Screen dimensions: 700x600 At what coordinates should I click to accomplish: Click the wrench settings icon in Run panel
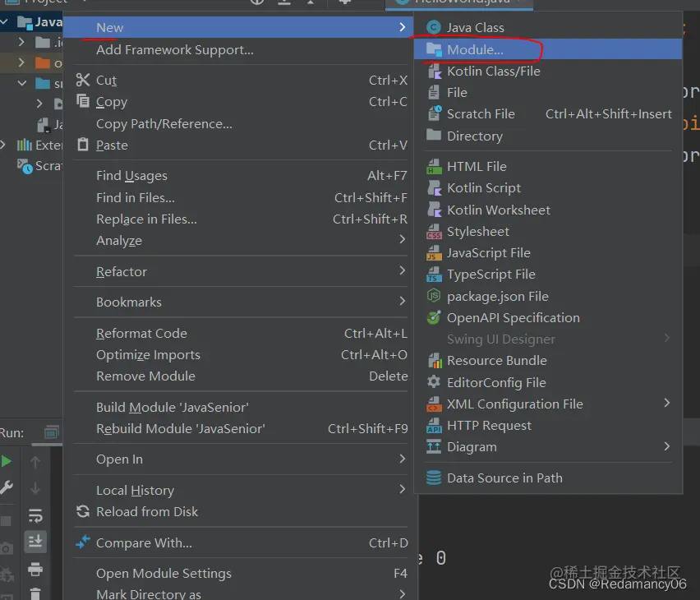(7, 487)
